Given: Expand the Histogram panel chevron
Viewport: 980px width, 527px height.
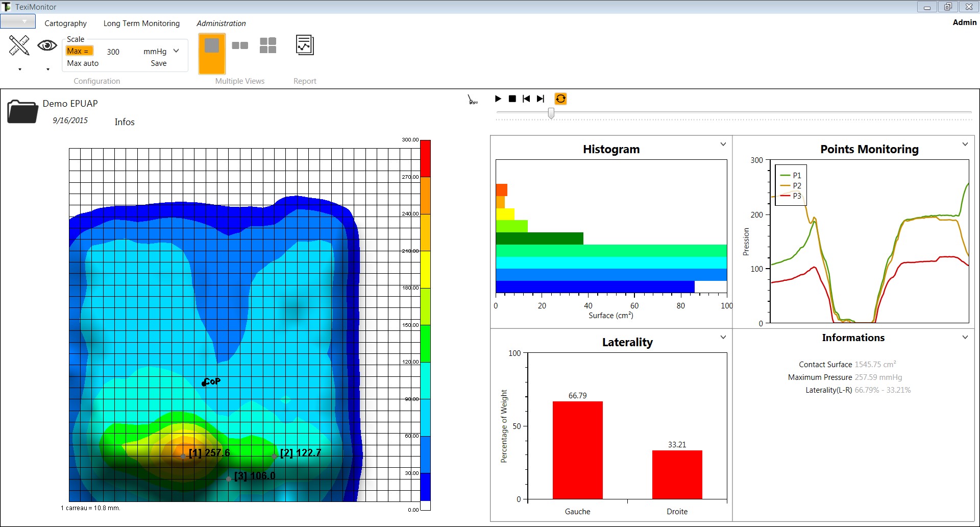Looking at the screenshot, I should [x=723, y=144].
